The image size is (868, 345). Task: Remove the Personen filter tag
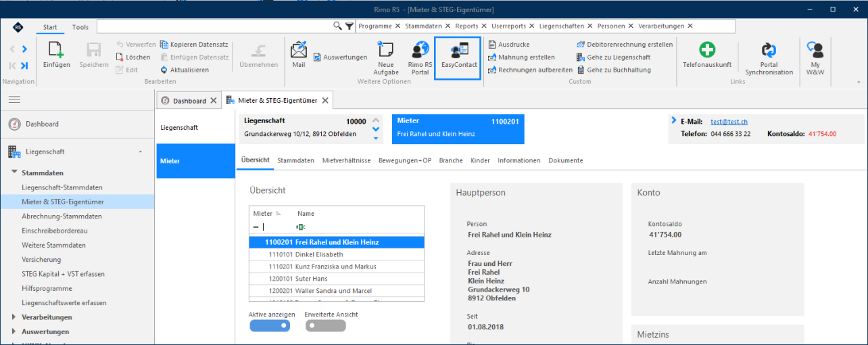[631, 26]
